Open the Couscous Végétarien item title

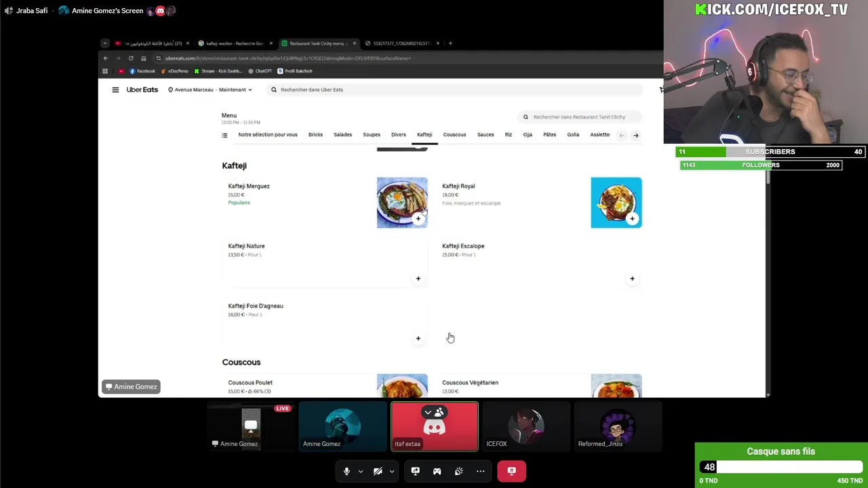point(470,382)
